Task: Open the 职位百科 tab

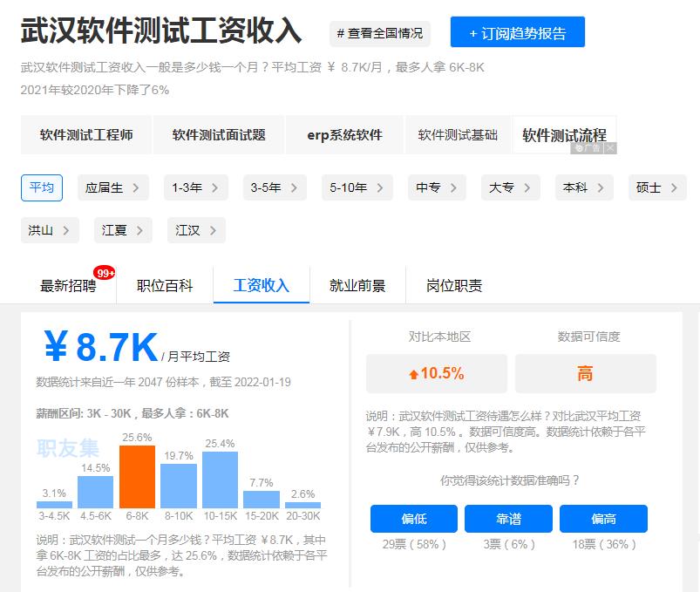Action: [x=164, y=284]
